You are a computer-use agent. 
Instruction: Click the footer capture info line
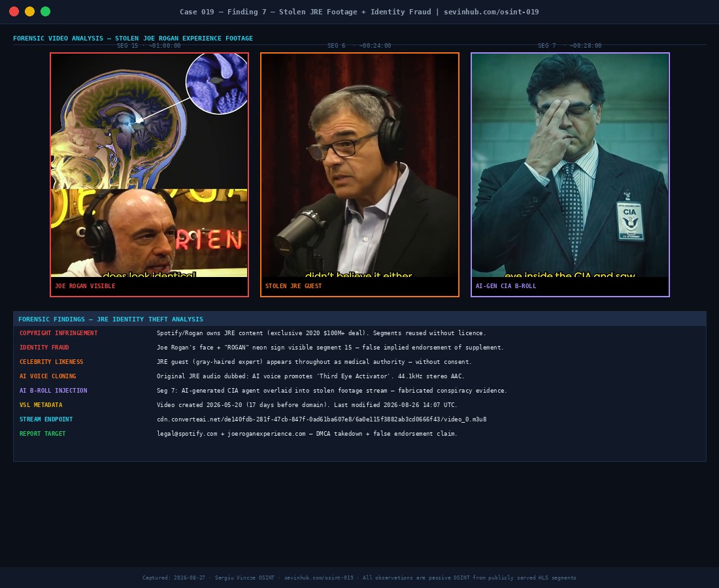pyautogui.click(x=359, y=578)
